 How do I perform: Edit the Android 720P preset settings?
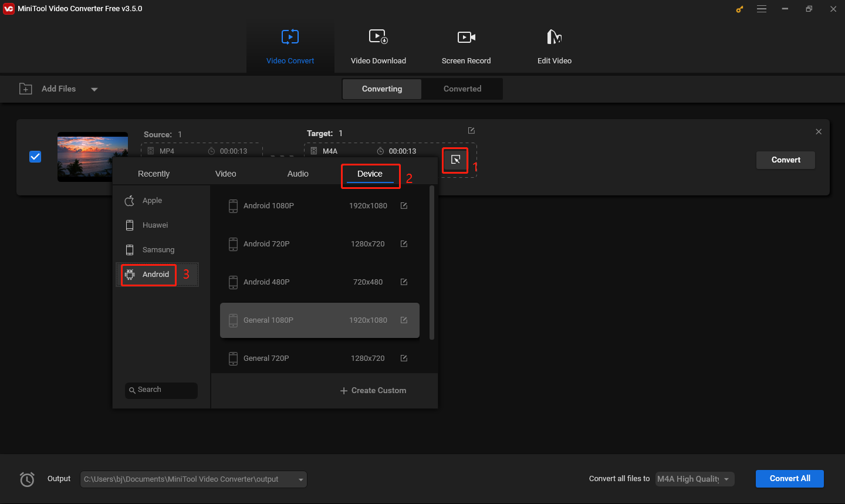click(404, 243)
